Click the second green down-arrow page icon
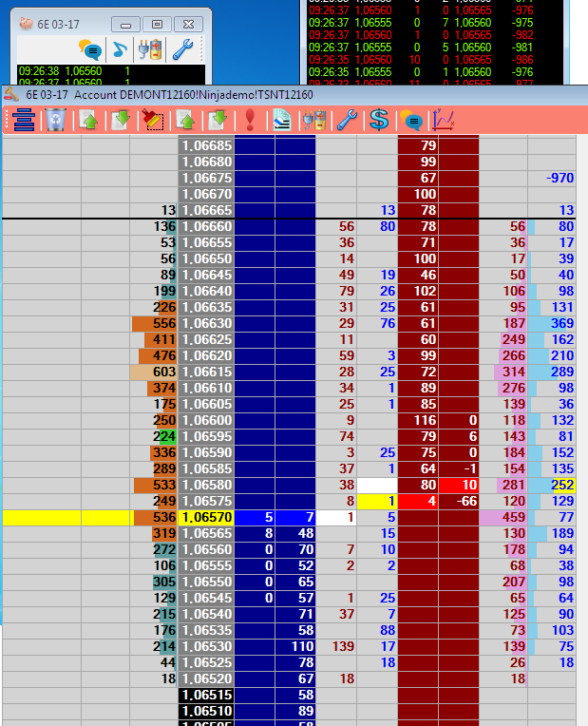Viewport: 588px width, 726px height. click(218, 121)
